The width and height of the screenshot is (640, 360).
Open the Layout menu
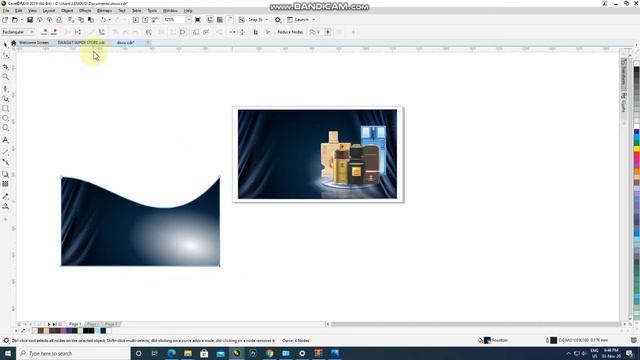click(x=49, y=11)
